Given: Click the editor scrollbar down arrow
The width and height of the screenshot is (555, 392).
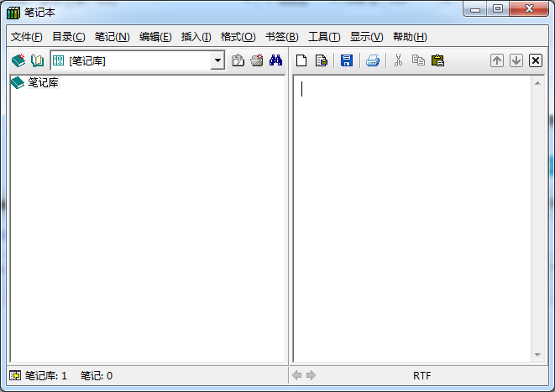Looking at the screenshot, I should (x=538, y=356).
